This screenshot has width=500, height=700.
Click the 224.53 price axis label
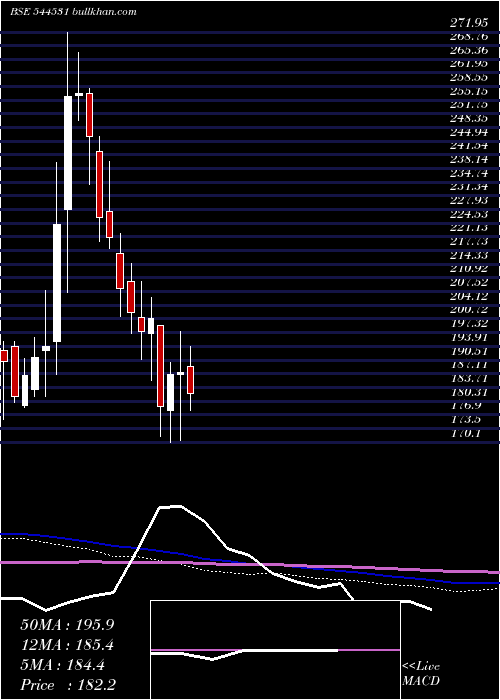coord(468,214)
